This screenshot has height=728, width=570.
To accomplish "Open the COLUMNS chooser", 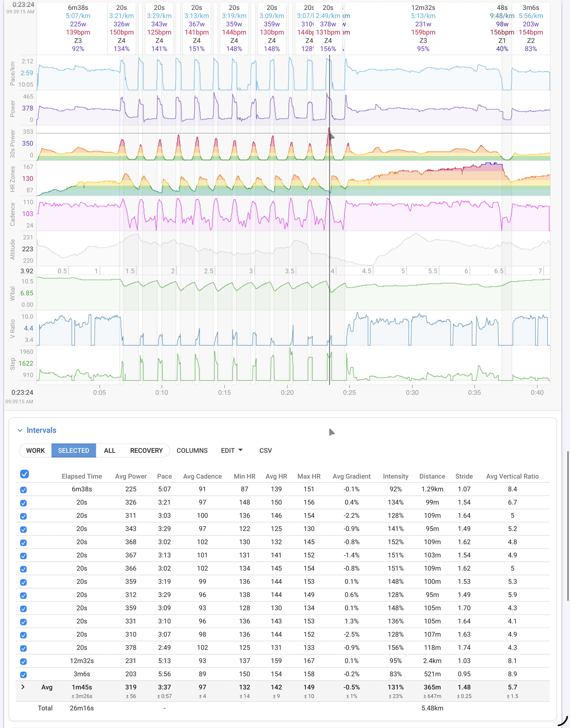I will pos(192,451).
